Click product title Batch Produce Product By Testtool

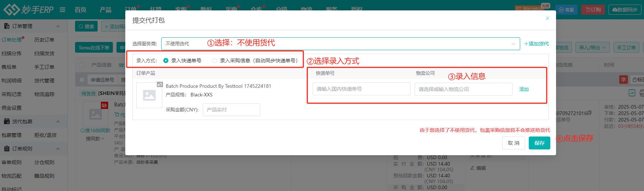(218, 86)
